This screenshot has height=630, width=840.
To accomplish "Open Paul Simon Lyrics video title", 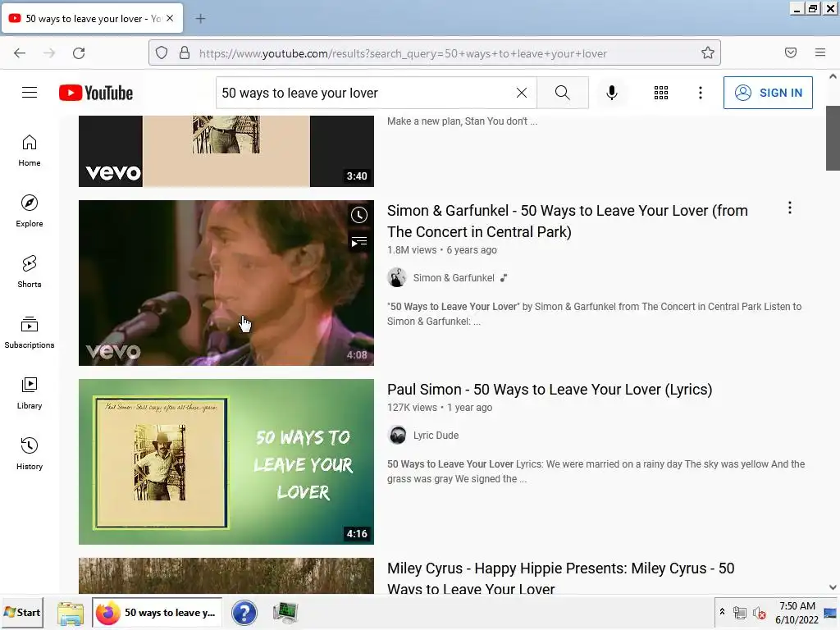I will tap(550, 390).
